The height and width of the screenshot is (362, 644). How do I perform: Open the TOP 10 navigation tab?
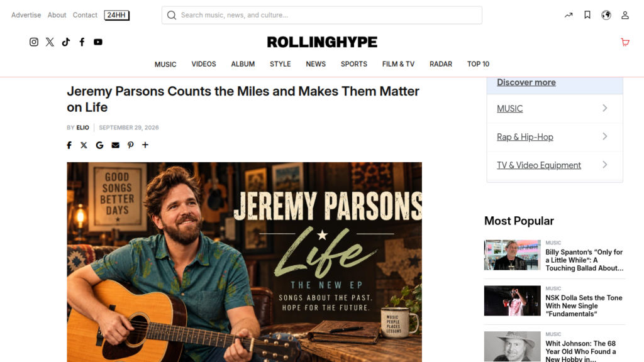pyautogui.click(x=478, y=64)
